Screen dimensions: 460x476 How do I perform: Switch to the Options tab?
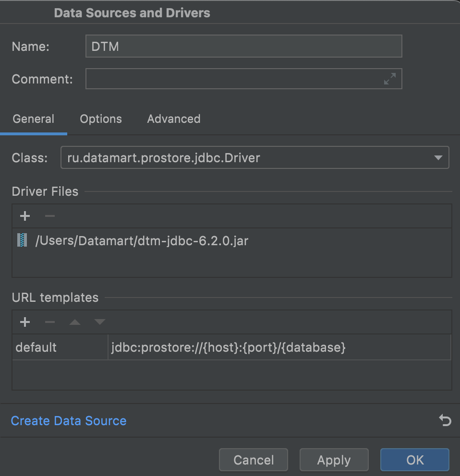point(101,119)
